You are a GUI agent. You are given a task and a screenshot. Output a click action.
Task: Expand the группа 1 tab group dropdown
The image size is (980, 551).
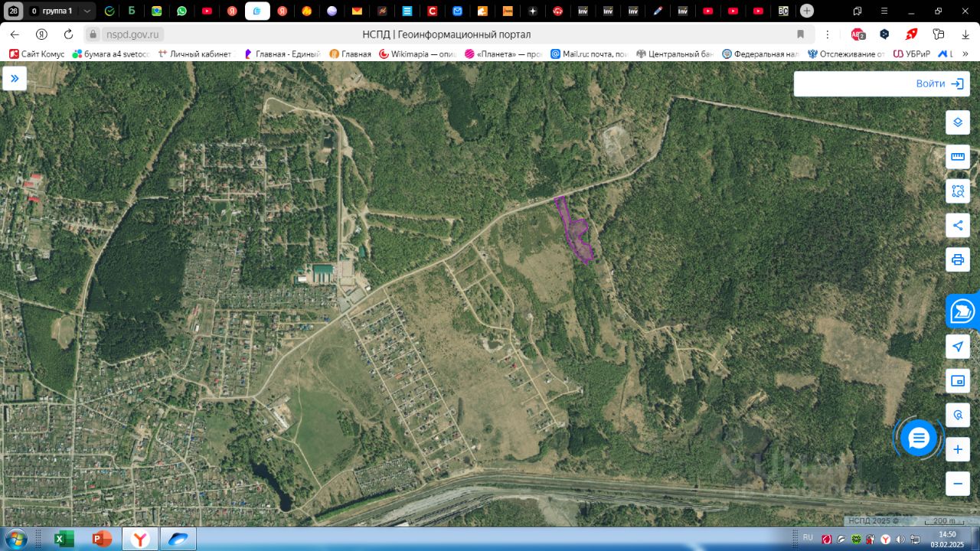(87, 11)
